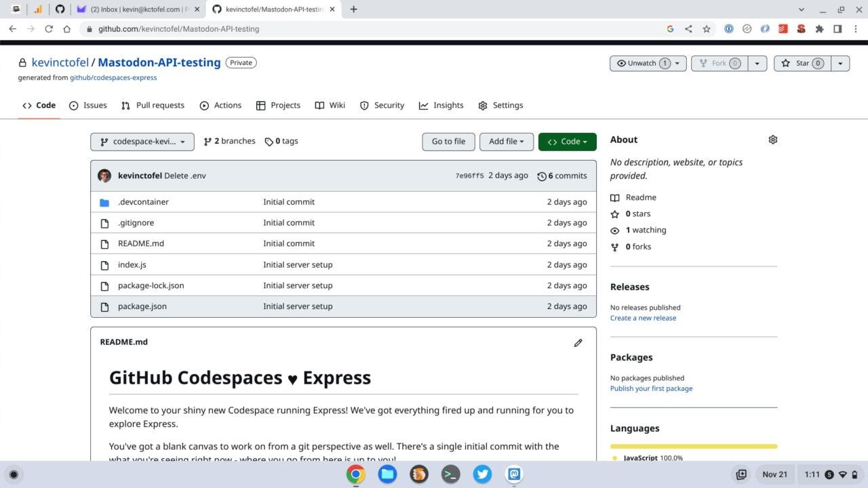Open browser three-dot menu
Viewport: 868px width, 488px height.
coord(855,28)
